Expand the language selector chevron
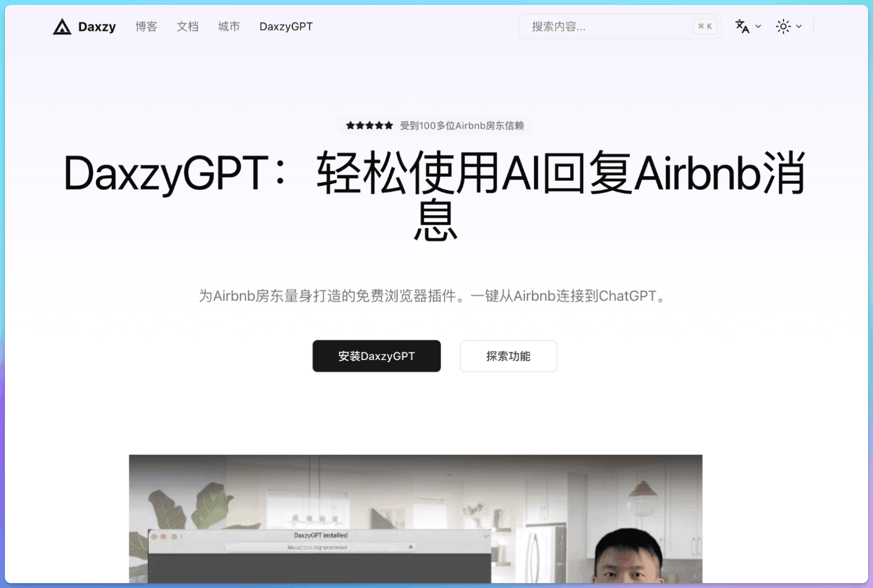This screenshot has width=873, height=588. pyautogui.click(x=758, y=26)
